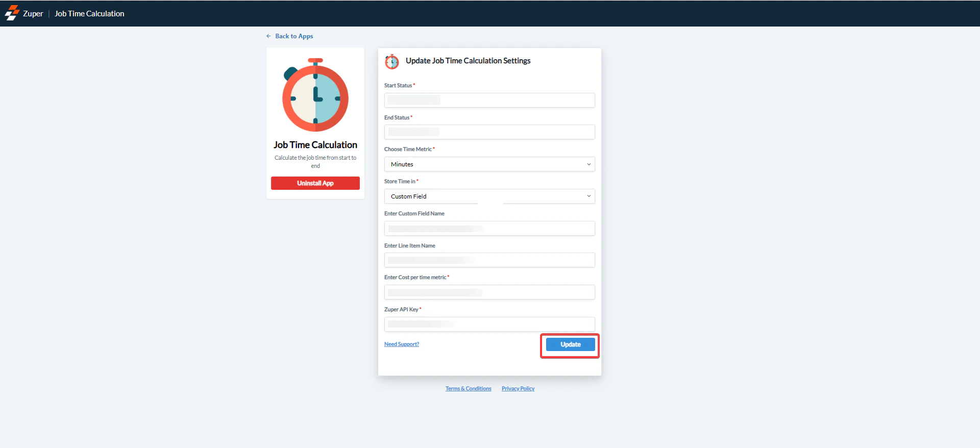Go back via Back to Apps link
Screen dimensions: 980x448
point(294,36)
